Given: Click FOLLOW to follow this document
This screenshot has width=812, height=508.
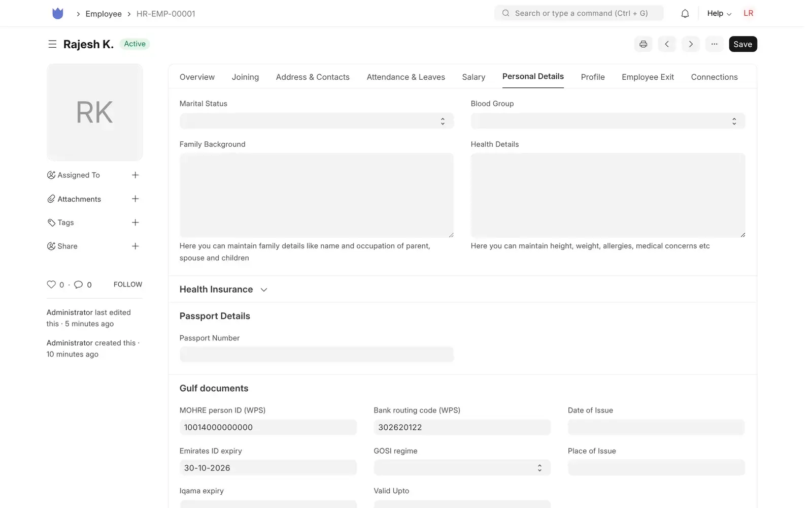Looking at the screenshot, I should [x=128, y=284].
